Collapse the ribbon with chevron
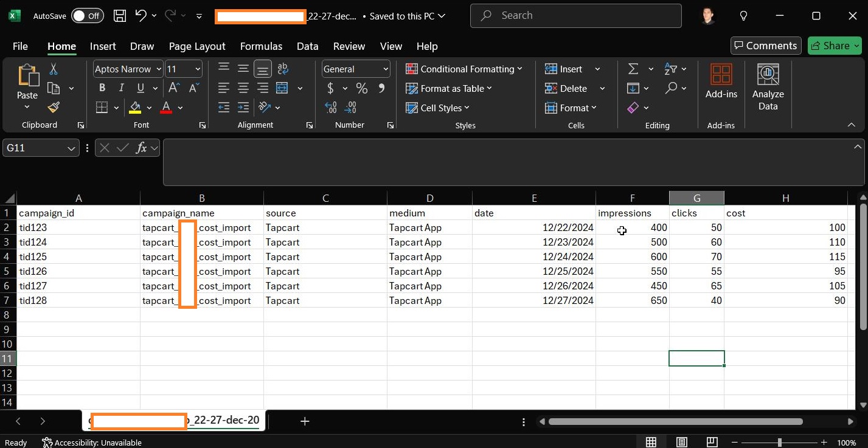 tap(852, 125)
